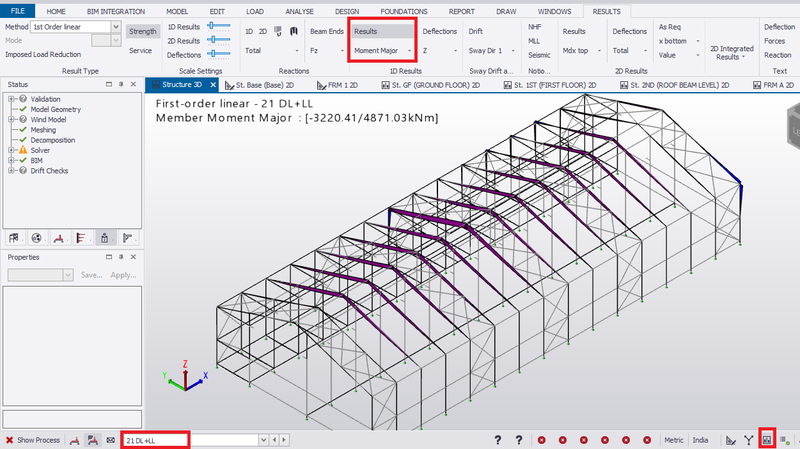Adjust the 2D Results scale slider

click(x=219, y=40)
